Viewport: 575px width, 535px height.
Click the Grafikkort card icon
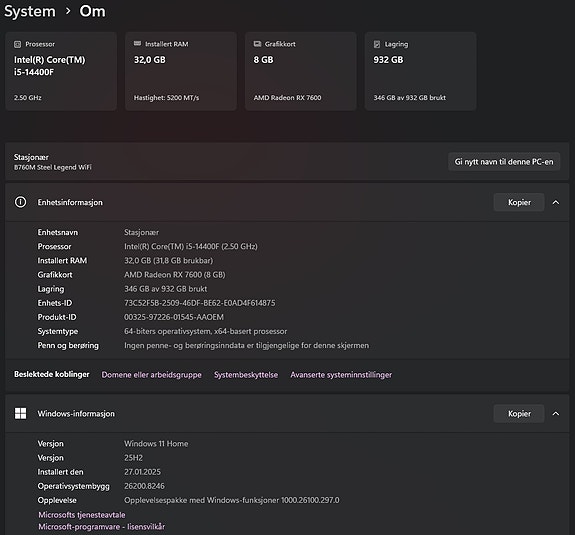(x=257, y=44)
